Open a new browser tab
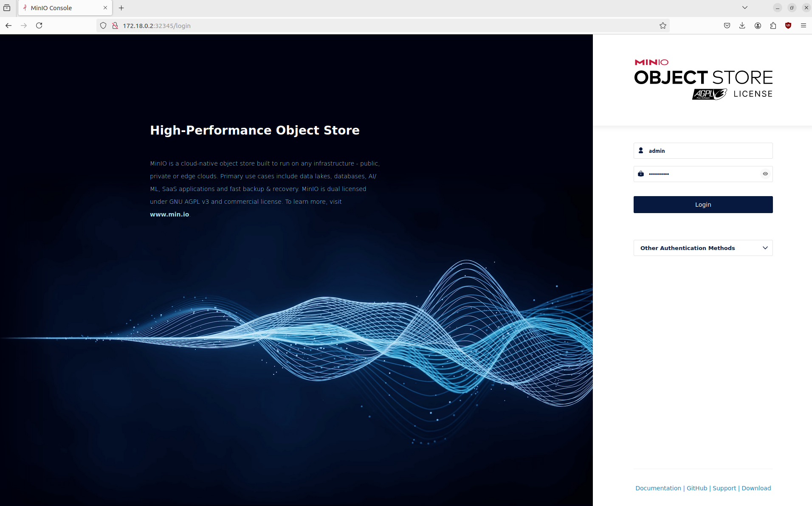Image resolution: width=812 pixels, height=506 pixels. 121,8
